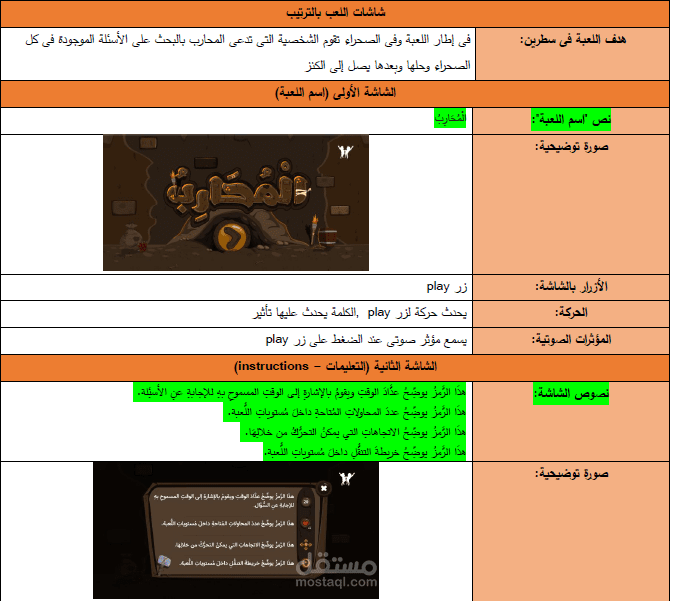Click the goal text line 'الصحراء وحلها وبعدها يصل إلى الكنز'
The width and height of the screenshot is (673, 601).
(388, 66)
